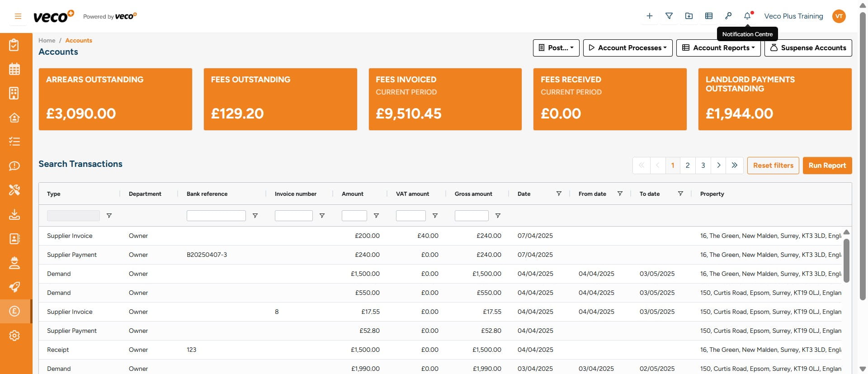Toggle the Amount filter funnel icon

tap(376, 216)
